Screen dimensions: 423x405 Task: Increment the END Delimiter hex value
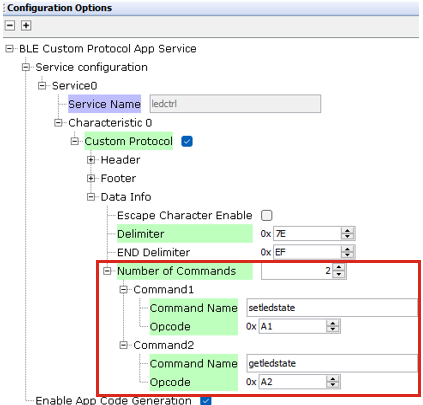347,249
